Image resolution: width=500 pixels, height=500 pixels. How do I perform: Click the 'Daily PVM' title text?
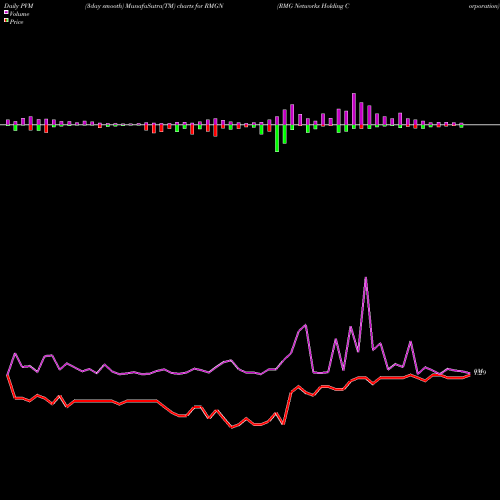tap(19, 6)
